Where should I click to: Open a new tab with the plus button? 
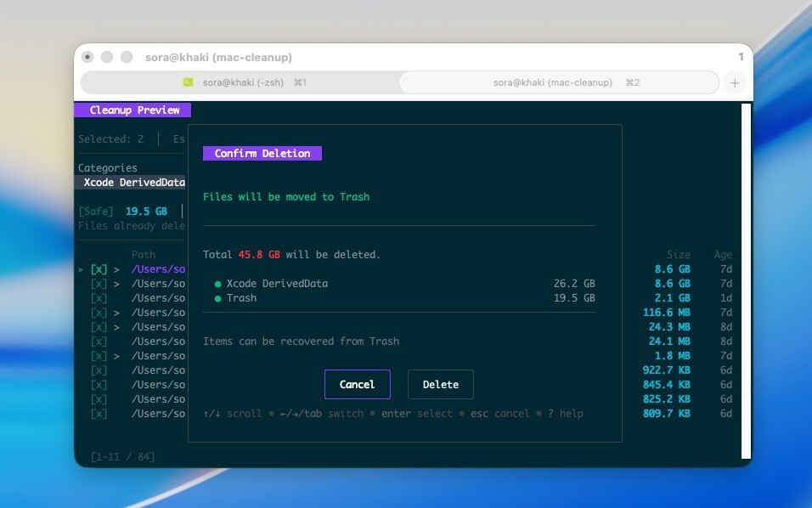pyautogui.click(x=735, y=82)
